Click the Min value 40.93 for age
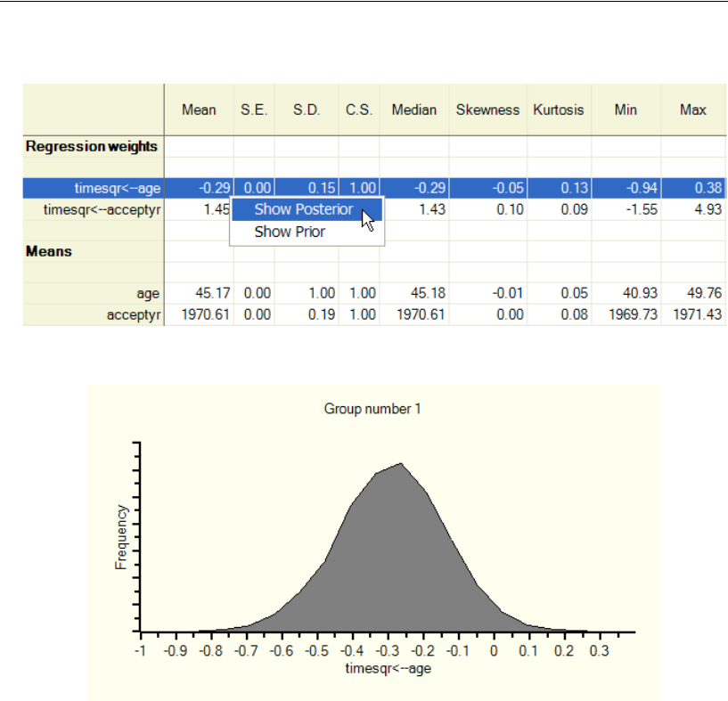This screenshot has width=728, height=701. [640, 293]
